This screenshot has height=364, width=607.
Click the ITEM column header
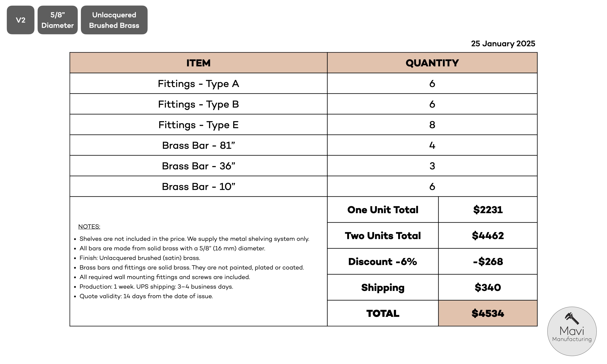pos(198,63)
